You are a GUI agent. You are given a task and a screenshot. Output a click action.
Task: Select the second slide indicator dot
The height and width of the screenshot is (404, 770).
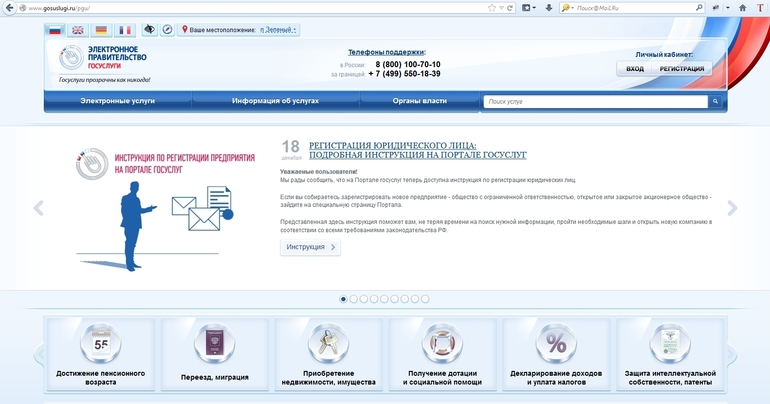[354, 299]
